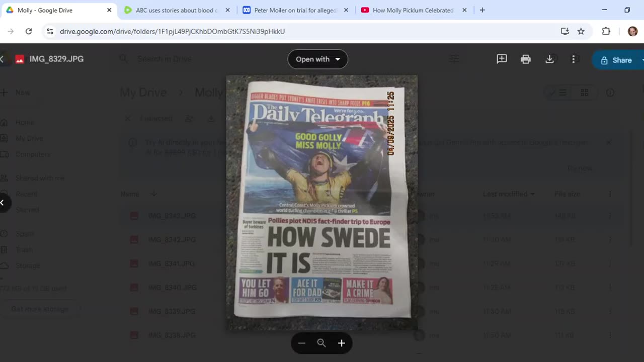Show details info icon
This screenshot has width=644, height=362.
(610, 93)
